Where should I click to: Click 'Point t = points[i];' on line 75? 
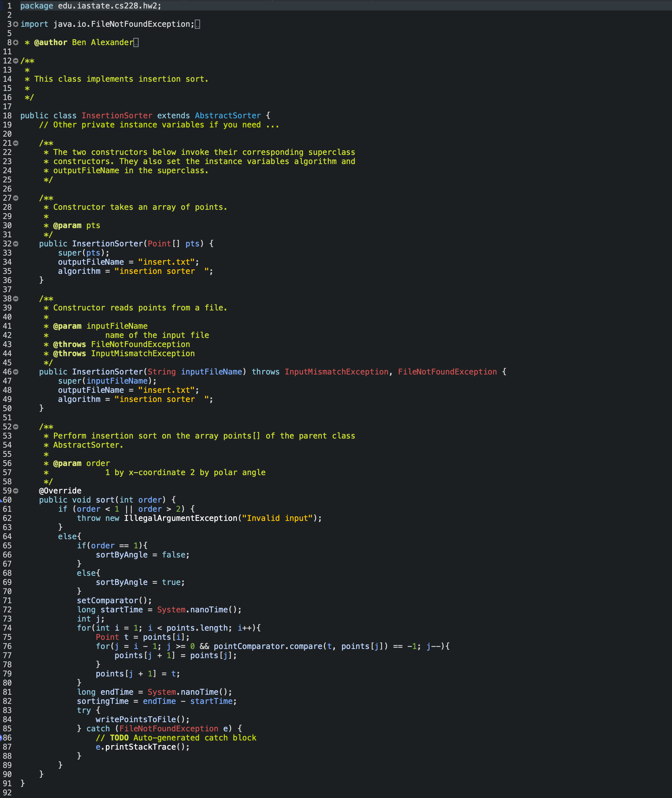[x=143, y=637]
